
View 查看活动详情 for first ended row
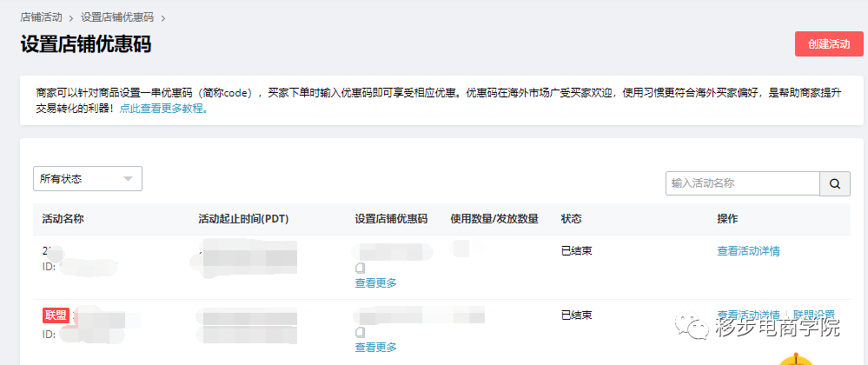pos(748,251)
